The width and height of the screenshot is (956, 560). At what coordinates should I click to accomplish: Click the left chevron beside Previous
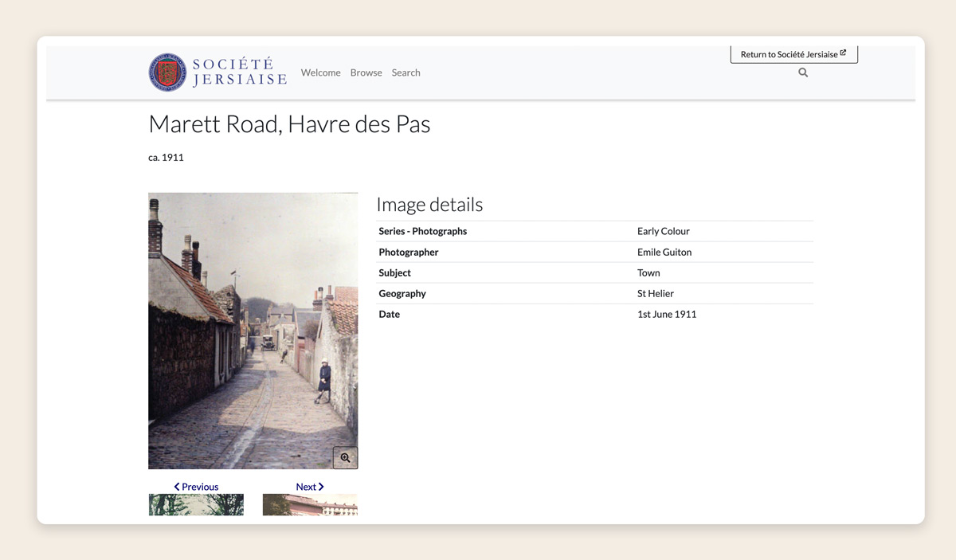177,487
